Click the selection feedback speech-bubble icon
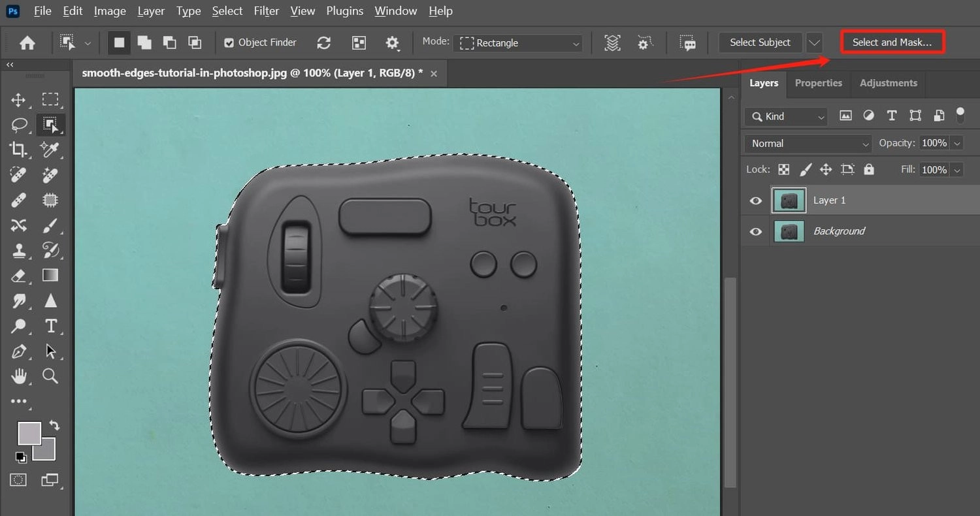 [687, 43]
